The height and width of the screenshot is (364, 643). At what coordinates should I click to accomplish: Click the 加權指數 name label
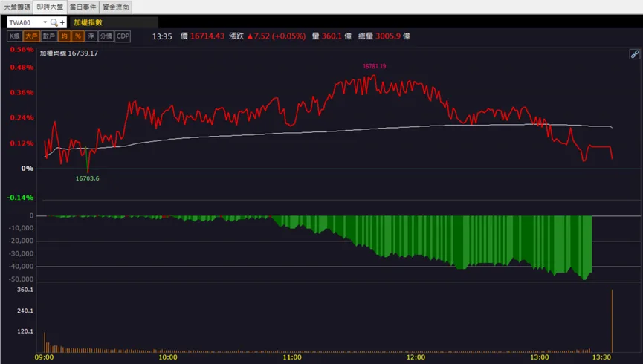(88, 22)
